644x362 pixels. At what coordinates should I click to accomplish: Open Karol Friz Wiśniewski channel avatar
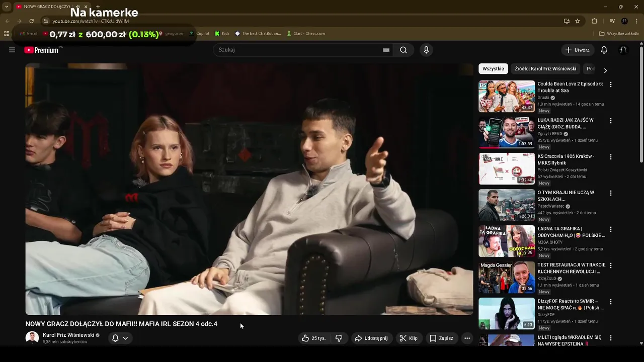coord(32,338)
